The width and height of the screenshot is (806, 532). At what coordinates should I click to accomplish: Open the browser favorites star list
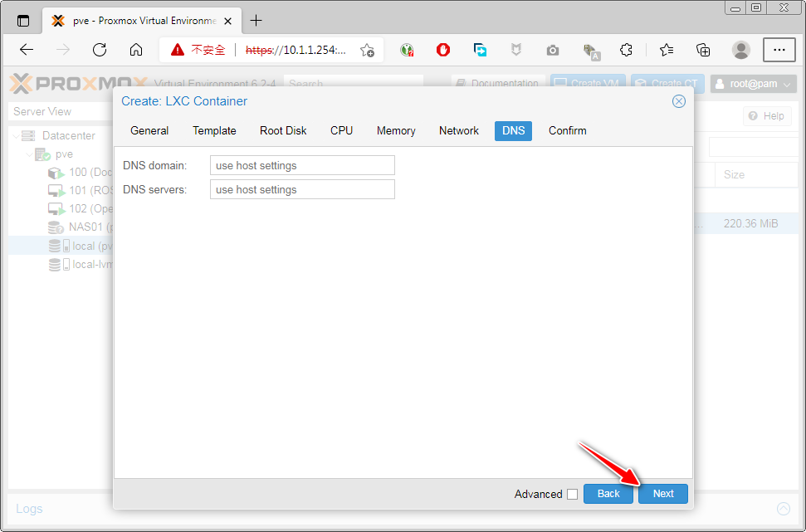coord(667,50)
